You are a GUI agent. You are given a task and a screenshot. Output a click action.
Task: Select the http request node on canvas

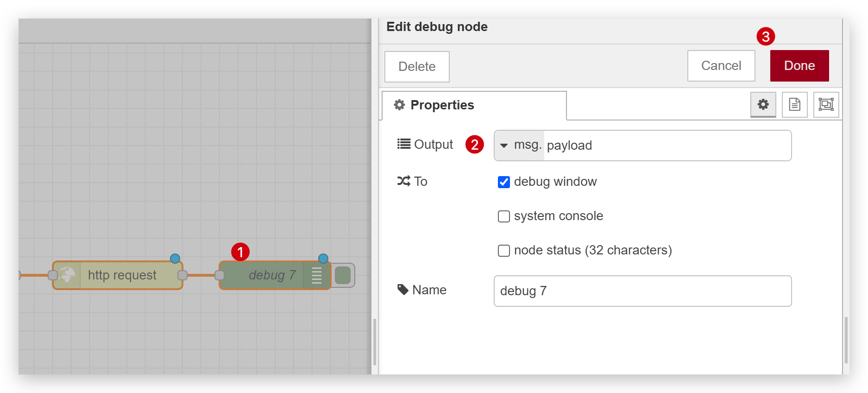click(118, 275)
